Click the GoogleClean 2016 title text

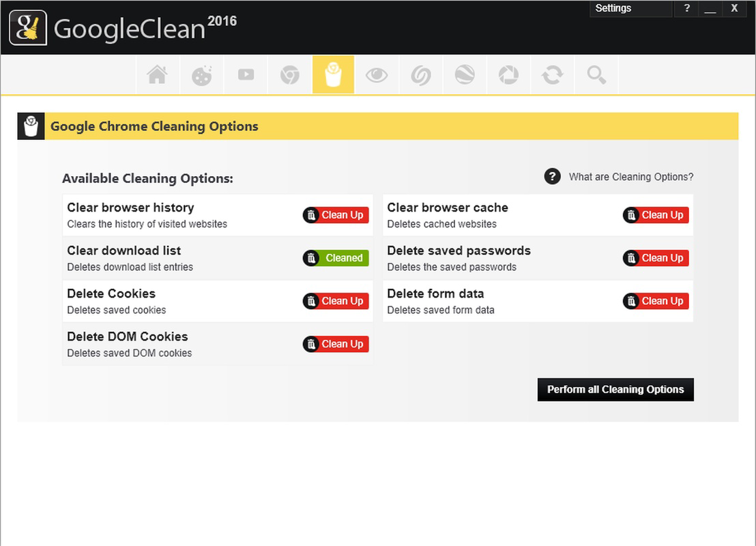coord(145,28)
